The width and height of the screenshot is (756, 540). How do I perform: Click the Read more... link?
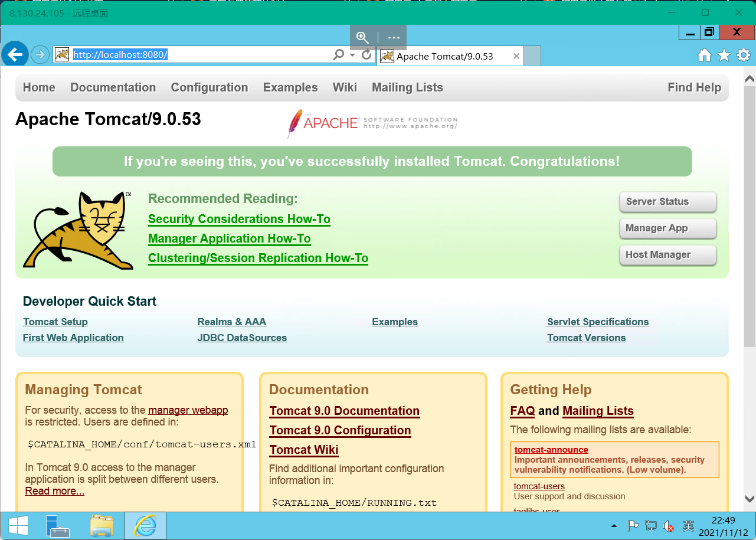[54, 491]
